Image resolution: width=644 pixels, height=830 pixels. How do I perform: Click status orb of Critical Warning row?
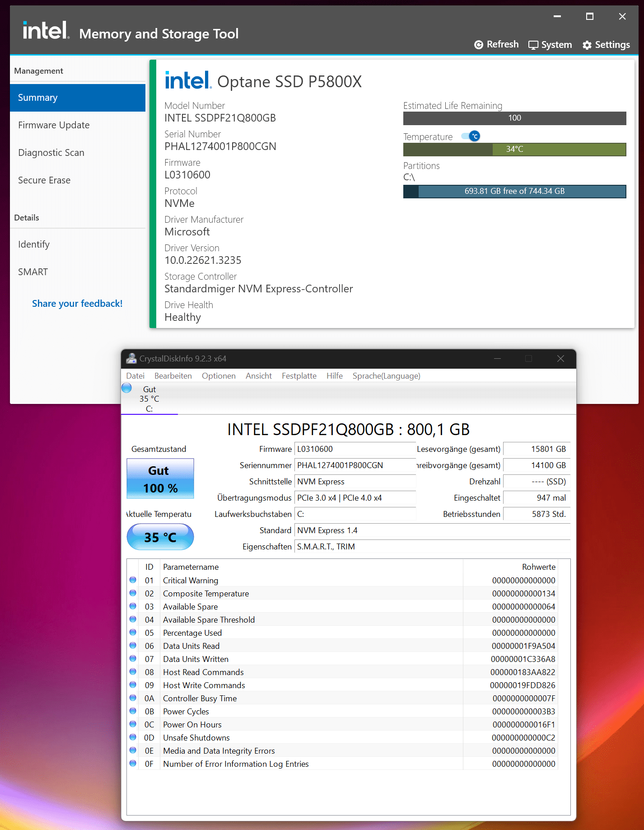(x=133, y=580)
